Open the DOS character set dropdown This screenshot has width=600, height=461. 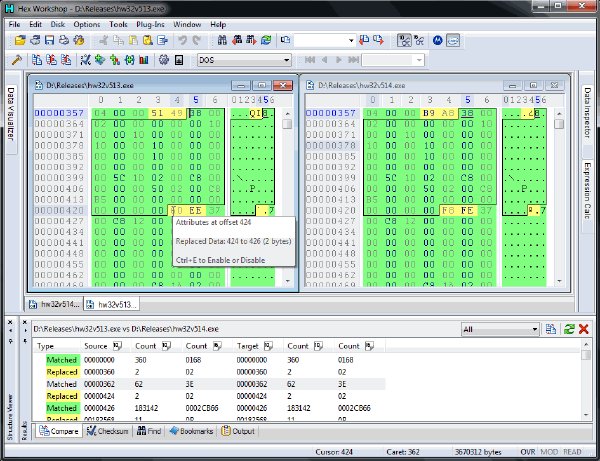(x=286, y=60)
